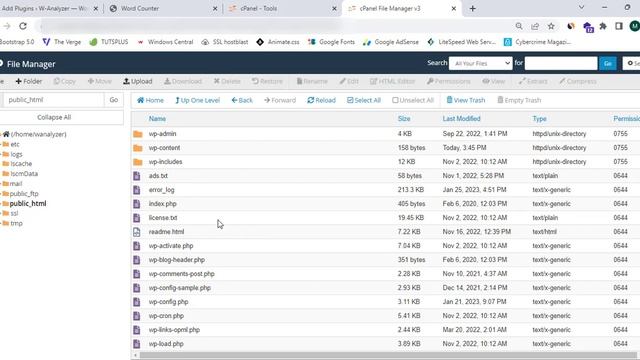The height and width of the screenshot is (360, 640).
Task: Bookmark this page with star icon
Action: 551,26
